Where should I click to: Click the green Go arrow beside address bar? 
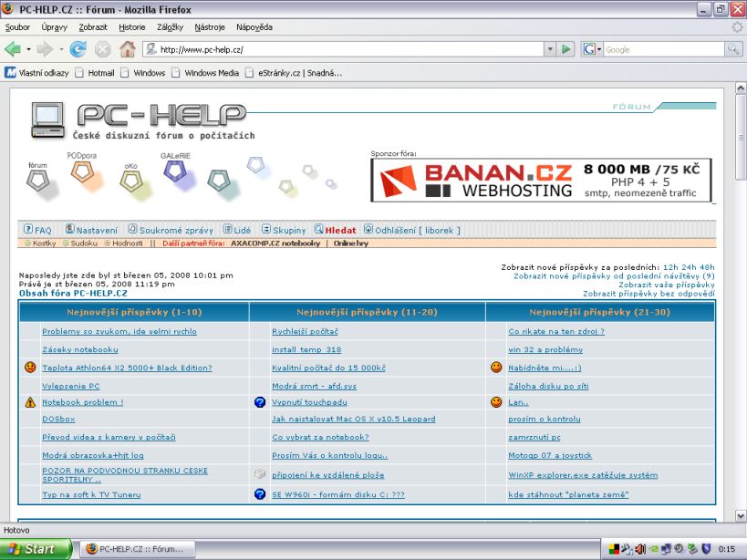[x=566, y=49]
